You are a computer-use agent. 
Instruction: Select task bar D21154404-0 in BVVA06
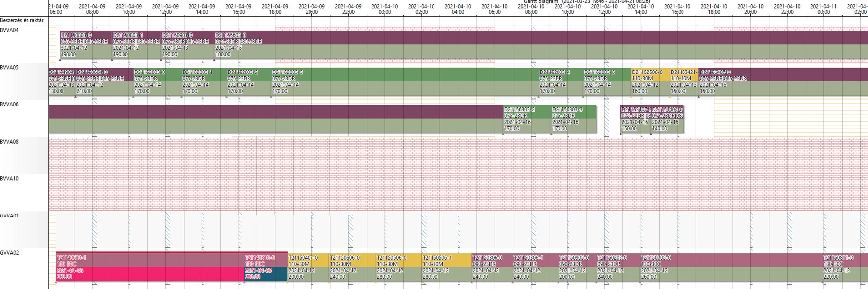[668, 119]
